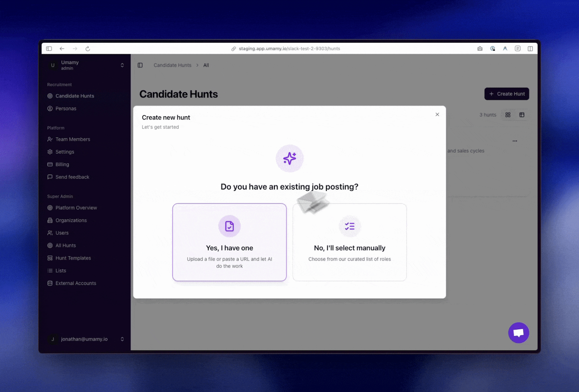Click the camera screenshot icon in toolbar
The width and height of the screenshot is (579, 392).
(480, 49)
